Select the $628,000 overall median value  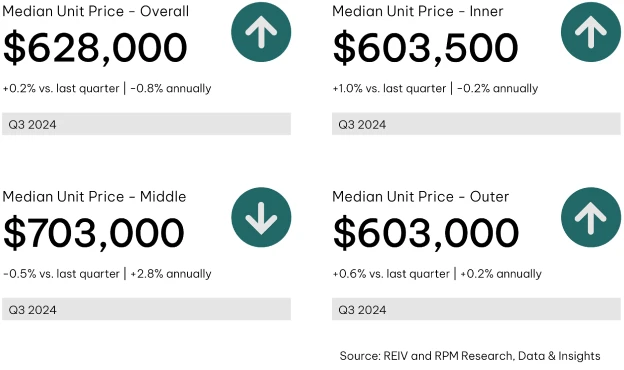click(x=95, y=48)
